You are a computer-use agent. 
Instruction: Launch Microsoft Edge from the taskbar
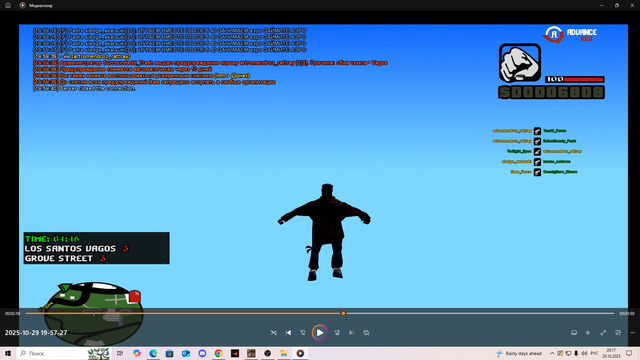point(153,353)
